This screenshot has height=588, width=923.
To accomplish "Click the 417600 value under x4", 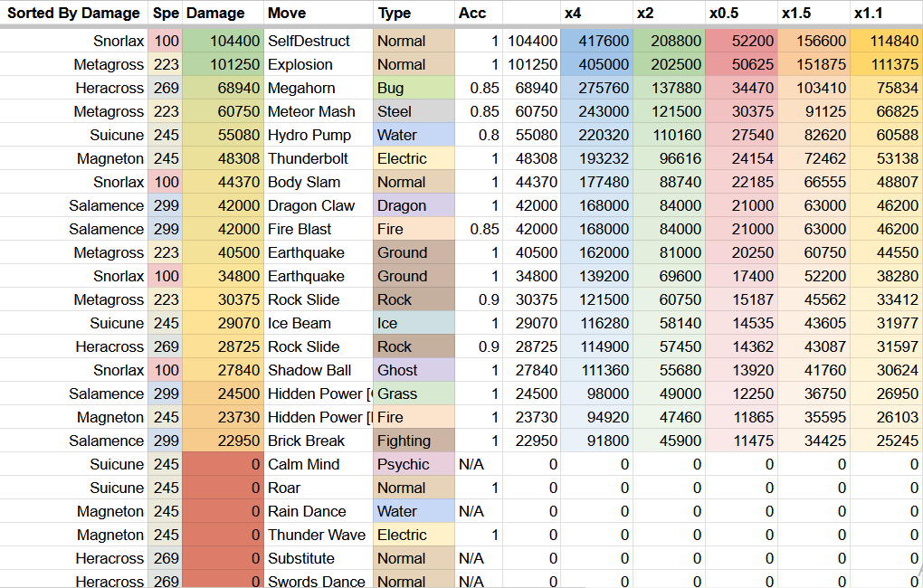I will (597, 41).
